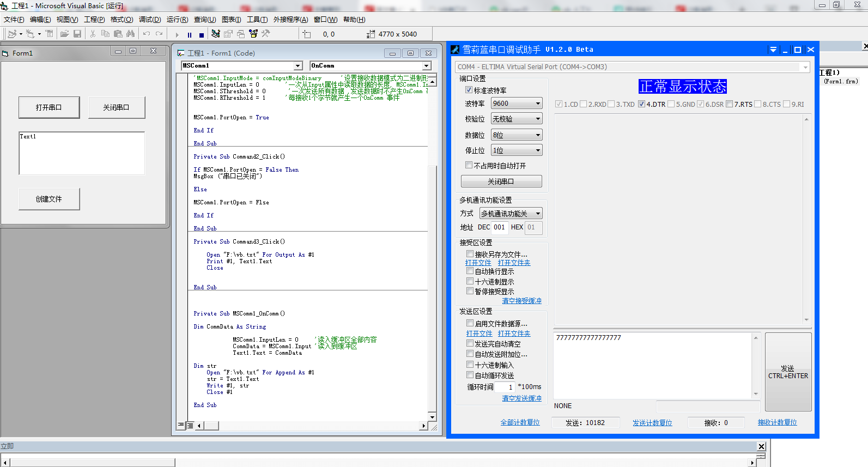
Task: Open the Properties Window toolbar icon
Action: [228, 34]
